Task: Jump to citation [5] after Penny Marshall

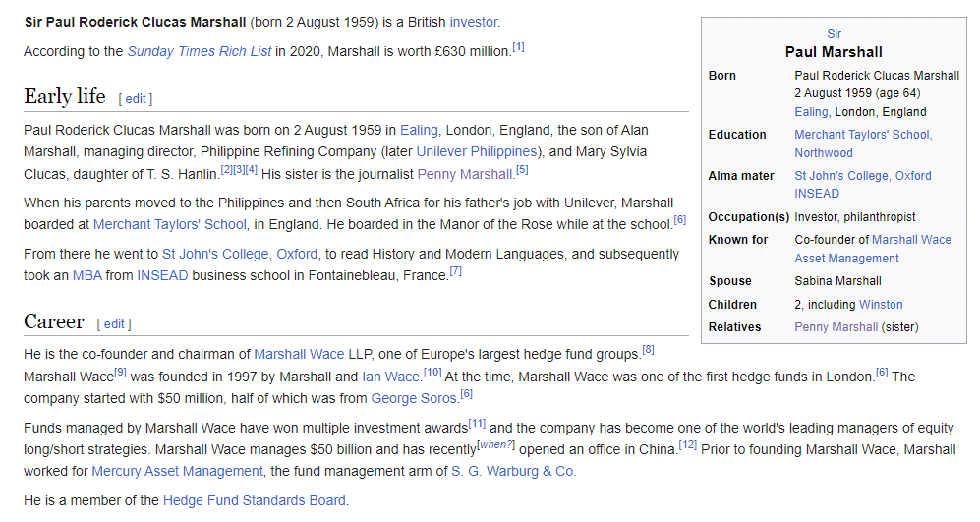Action: [522, 169]
